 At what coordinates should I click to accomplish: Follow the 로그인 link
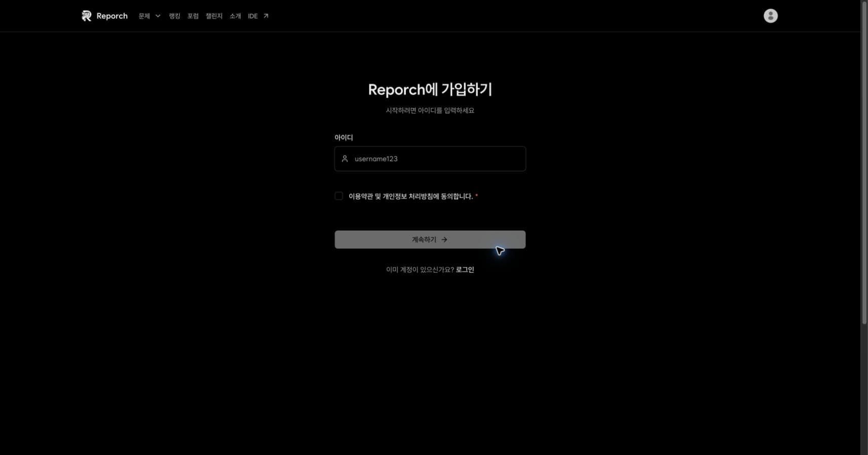point(465,270)
